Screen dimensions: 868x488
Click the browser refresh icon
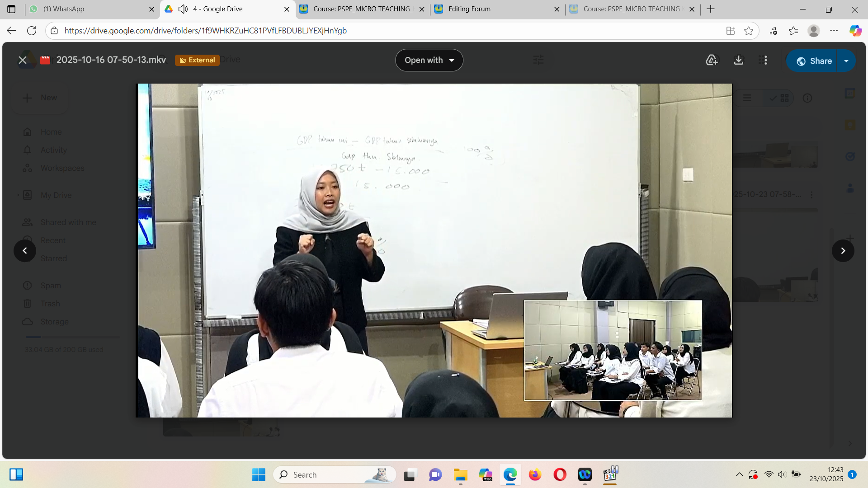point(32,31)
